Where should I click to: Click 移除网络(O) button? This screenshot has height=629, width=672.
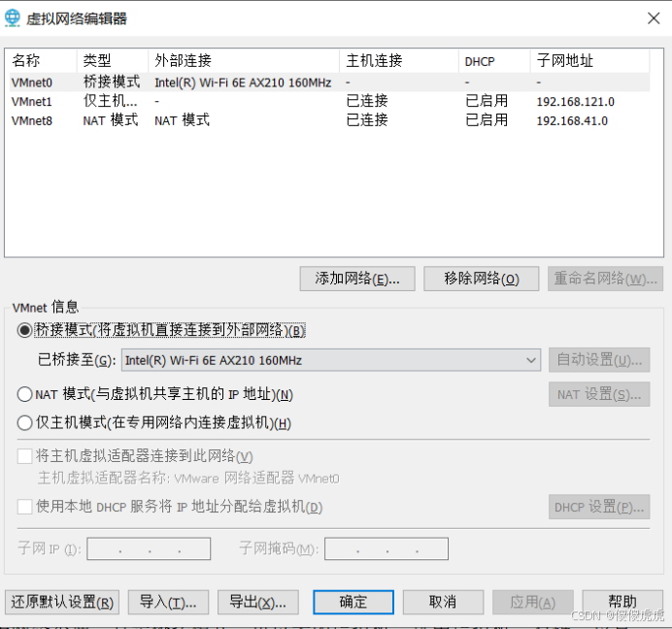482,279
